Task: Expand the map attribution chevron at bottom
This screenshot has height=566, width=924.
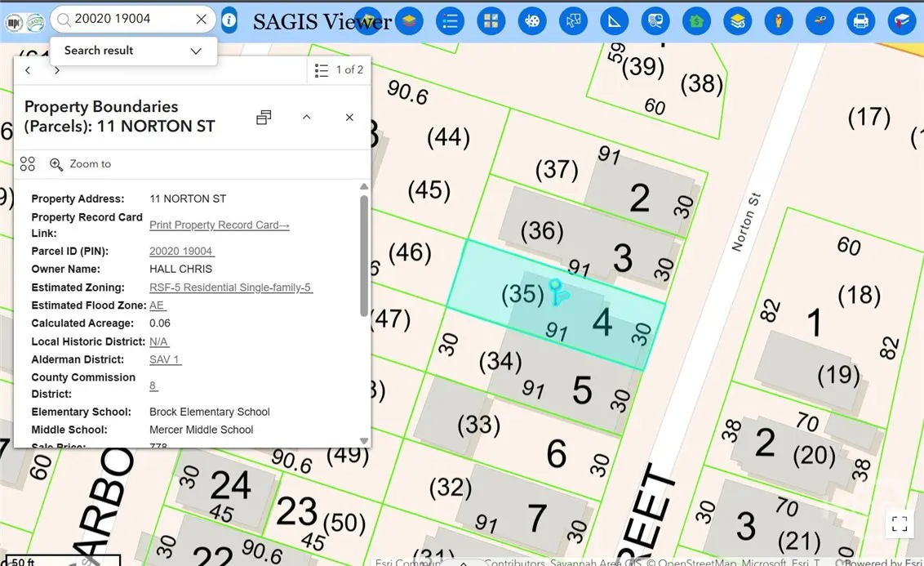Action: click(x=464, y=563)
